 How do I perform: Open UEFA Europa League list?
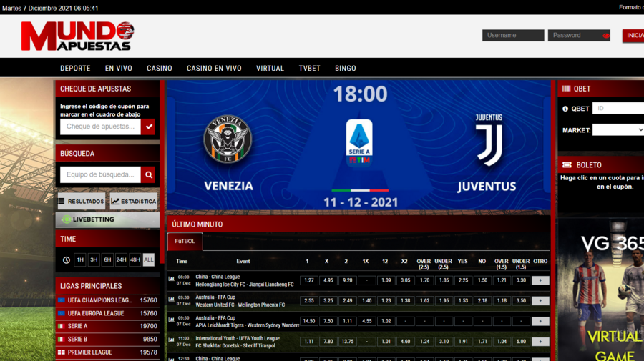[x=107, y=313]
